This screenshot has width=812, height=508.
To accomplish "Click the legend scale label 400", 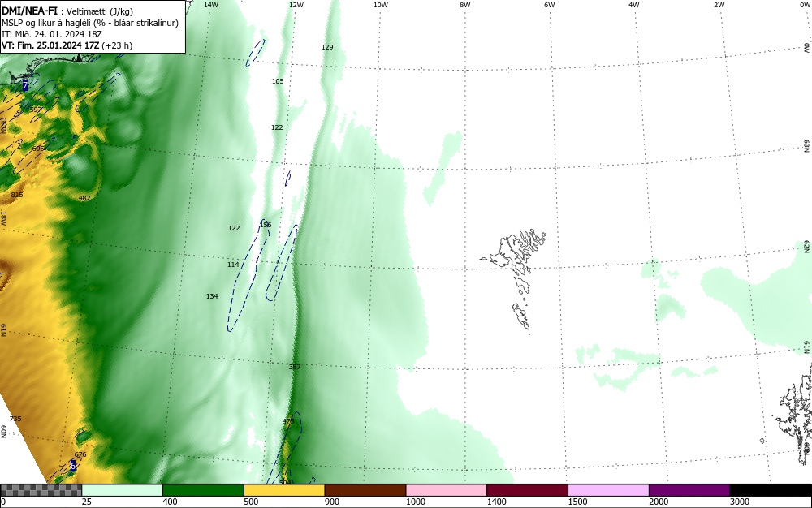I will [x=170, y=502].
